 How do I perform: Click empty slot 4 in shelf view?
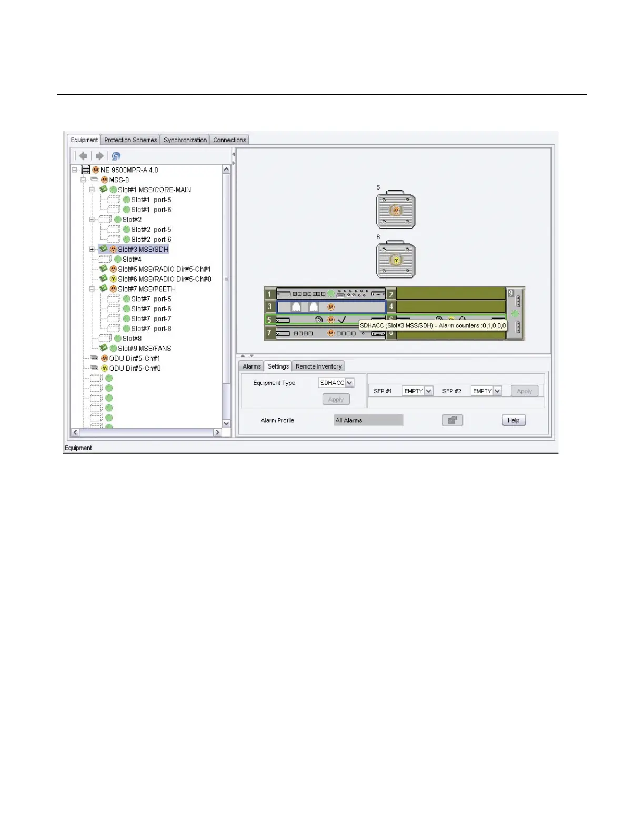[x=451, y=306]
